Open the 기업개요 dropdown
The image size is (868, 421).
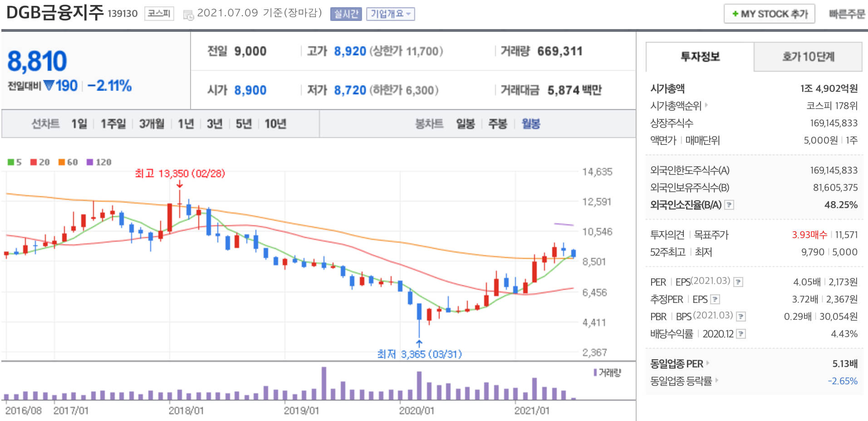[x=391, y=14]
